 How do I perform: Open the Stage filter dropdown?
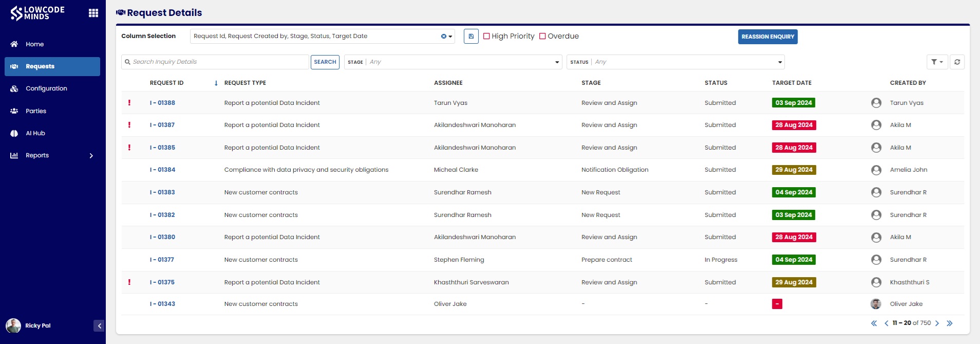point(453,62)
